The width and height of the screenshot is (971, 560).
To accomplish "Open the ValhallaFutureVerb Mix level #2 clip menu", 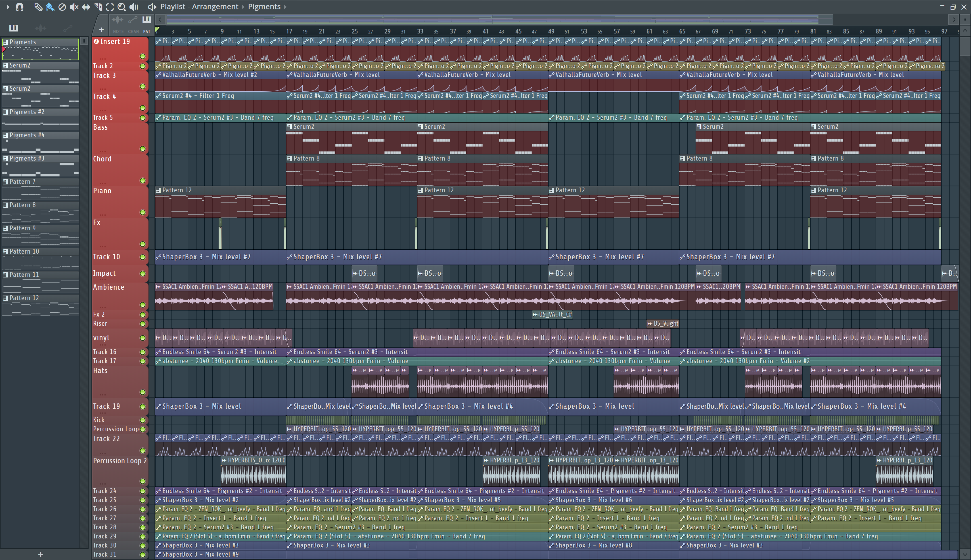I will (x=158, y=75).
